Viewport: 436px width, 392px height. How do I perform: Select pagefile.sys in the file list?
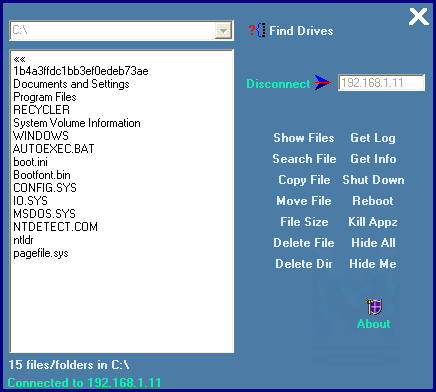[41, 254]
